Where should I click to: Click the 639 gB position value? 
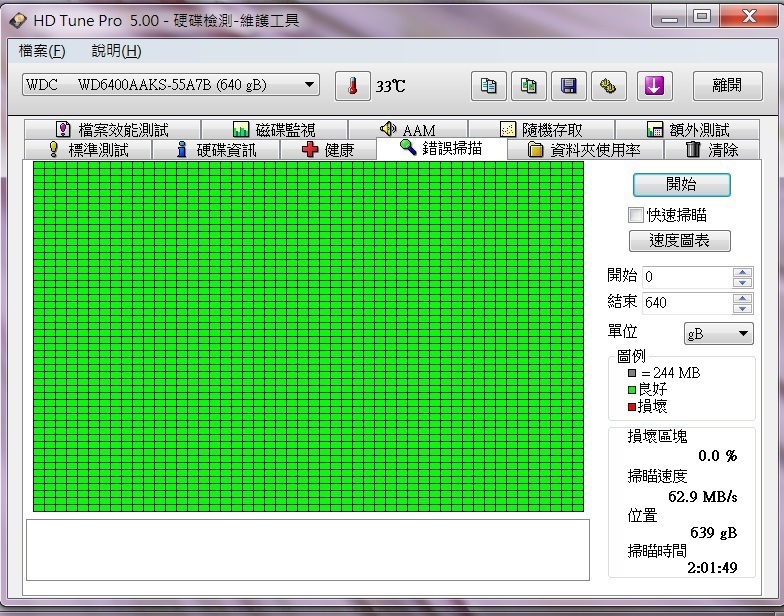714,532
